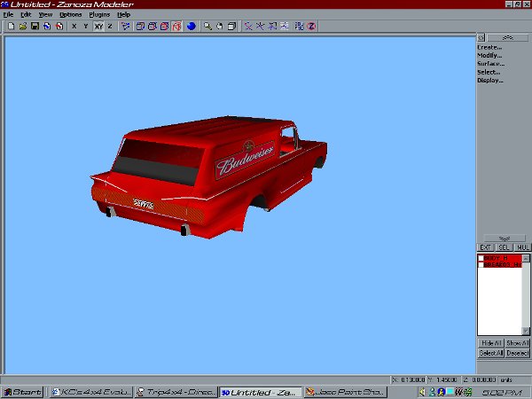Open the View menu

pos(45,14)
